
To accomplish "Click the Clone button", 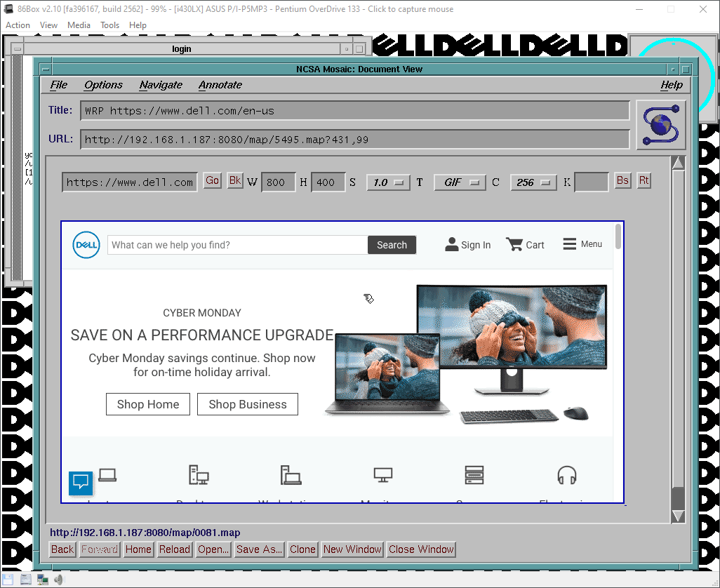I will click(302, 549).
